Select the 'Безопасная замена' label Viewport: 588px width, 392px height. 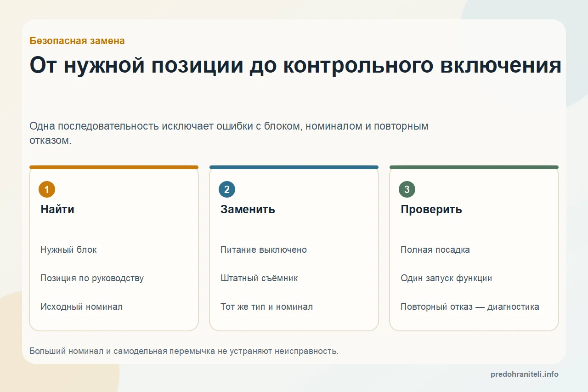tap(77, 41)
